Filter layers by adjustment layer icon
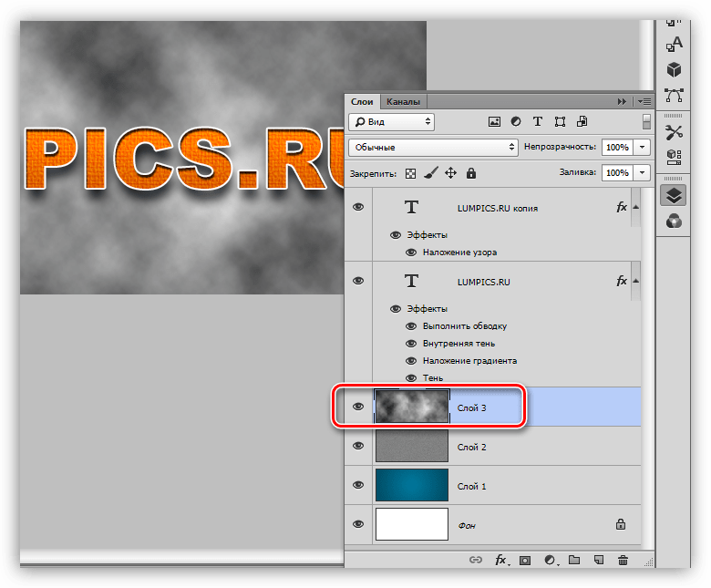 (x=516, y=121)
